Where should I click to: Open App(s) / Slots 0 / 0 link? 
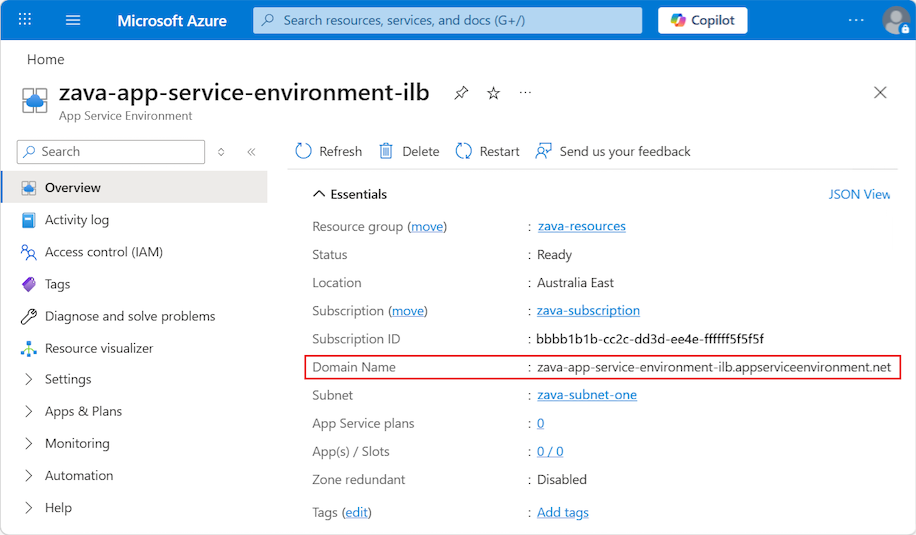click(550, 451)
